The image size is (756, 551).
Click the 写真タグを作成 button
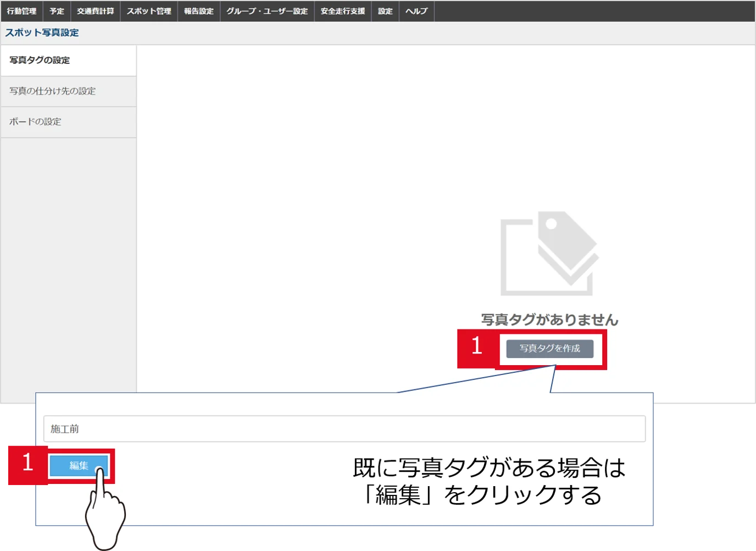click(549, 349)
